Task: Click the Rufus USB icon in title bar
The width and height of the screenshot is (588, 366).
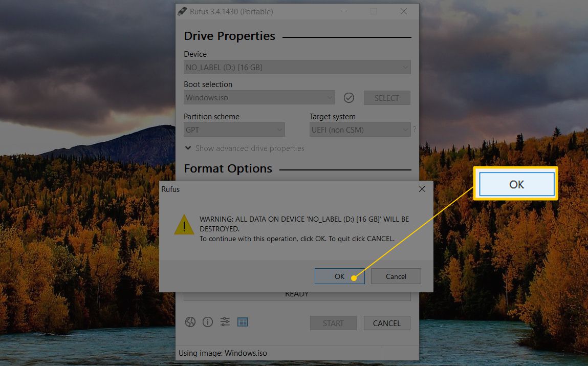Action: click(182, 11)
